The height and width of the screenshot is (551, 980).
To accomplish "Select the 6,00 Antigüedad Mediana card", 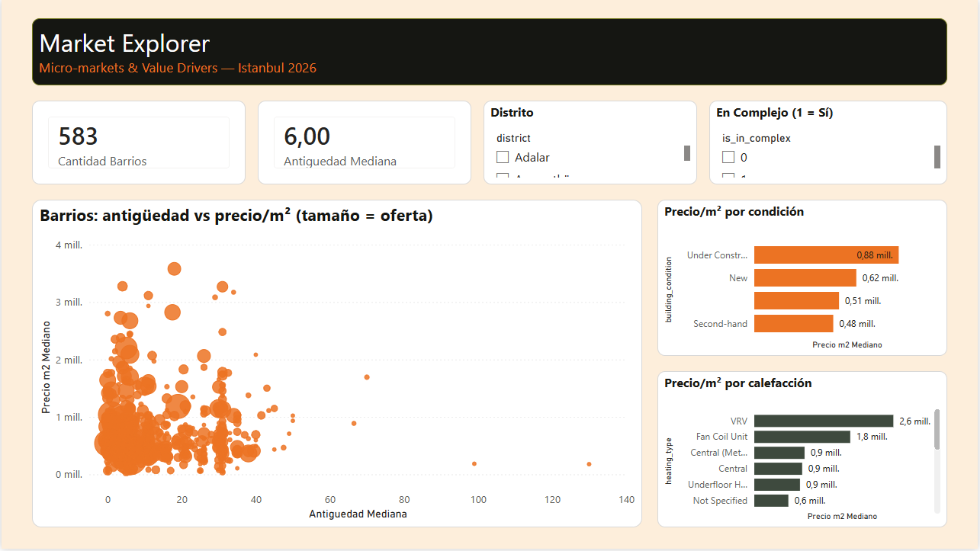I will tap(365, 143).
